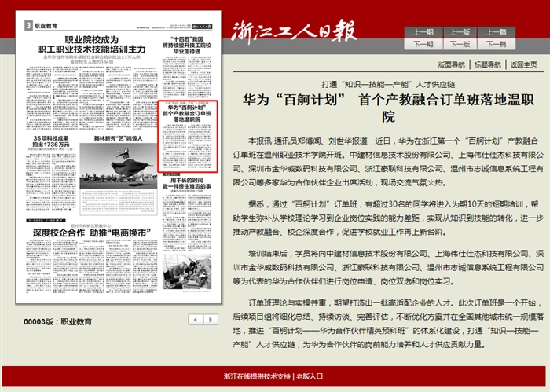Open 35项科技成果拍出1736万元 article in preview
The height and width of the screenshot is (392, 550).
pyautogui.click(x=51, y=141)
